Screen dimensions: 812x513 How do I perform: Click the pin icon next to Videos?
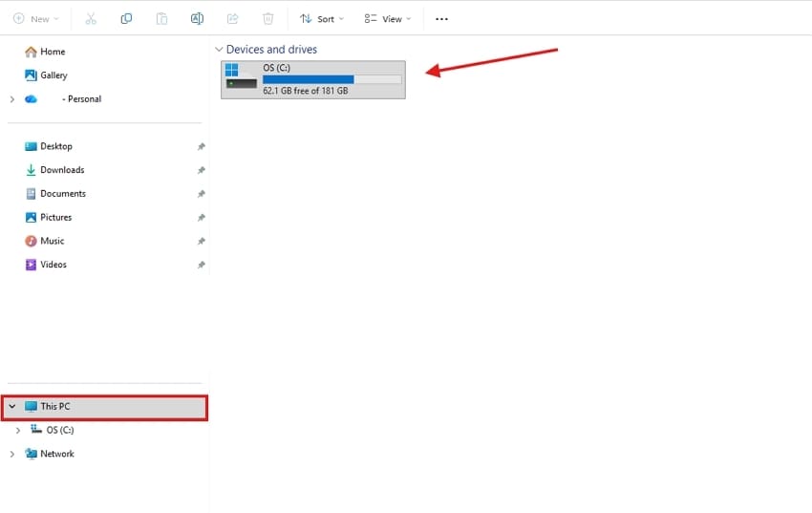[201, 265]
